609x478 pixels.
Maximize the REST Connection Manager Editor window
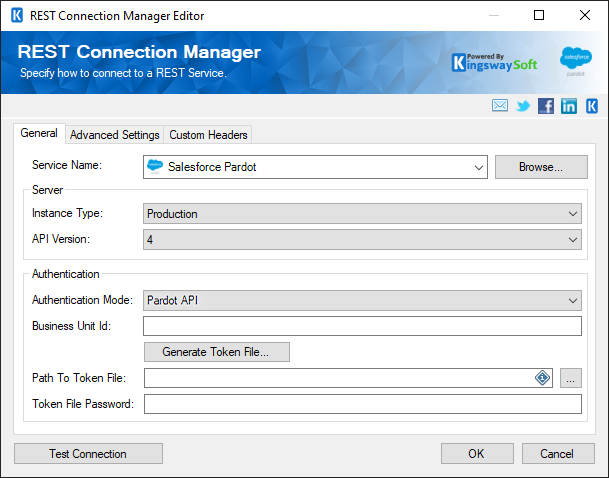[x=539, y=16]
